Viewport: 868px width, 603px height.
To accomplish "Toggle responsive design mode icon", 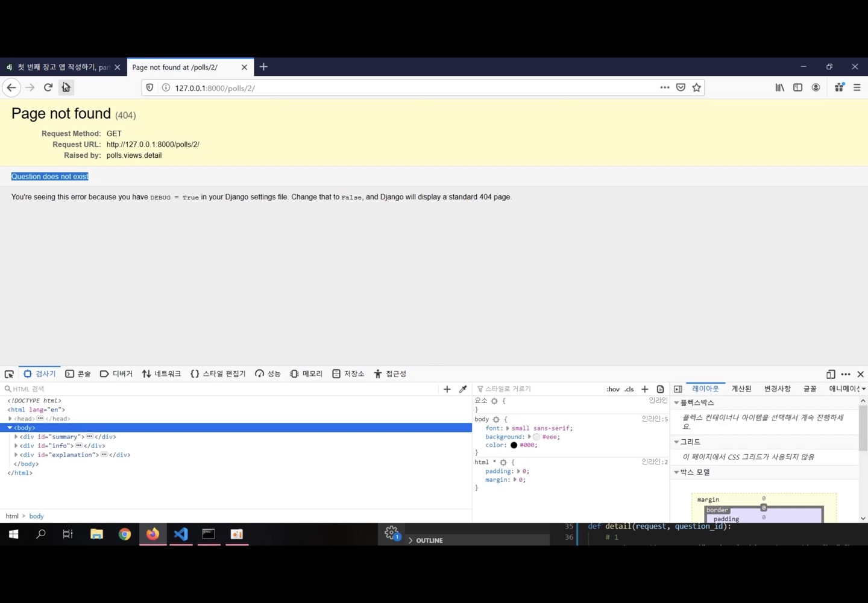I will [x=831, y=374].
